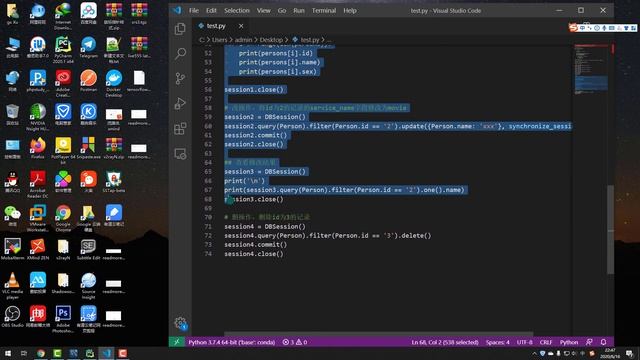This screenshot has width=640, height=360.
Task: Click the editor horizontal scrollbar
Action: [x=378, y=334]
